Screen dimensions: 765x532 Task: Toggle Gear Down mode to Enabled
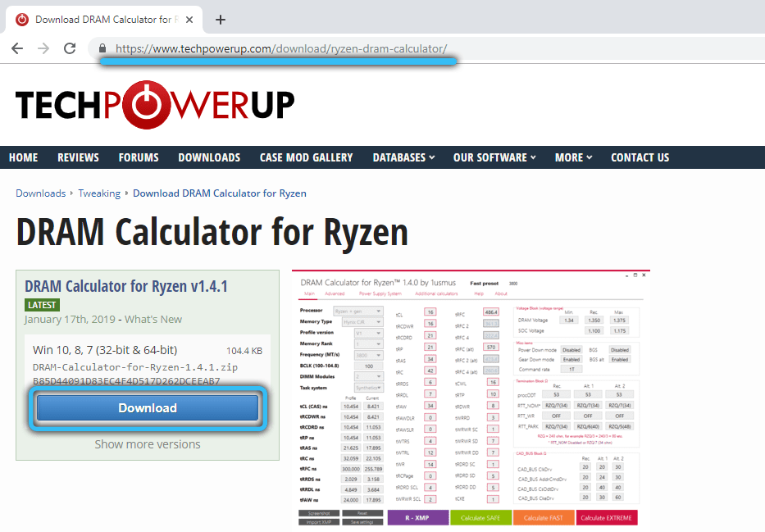pyautogui.click(x=571, y=359)
